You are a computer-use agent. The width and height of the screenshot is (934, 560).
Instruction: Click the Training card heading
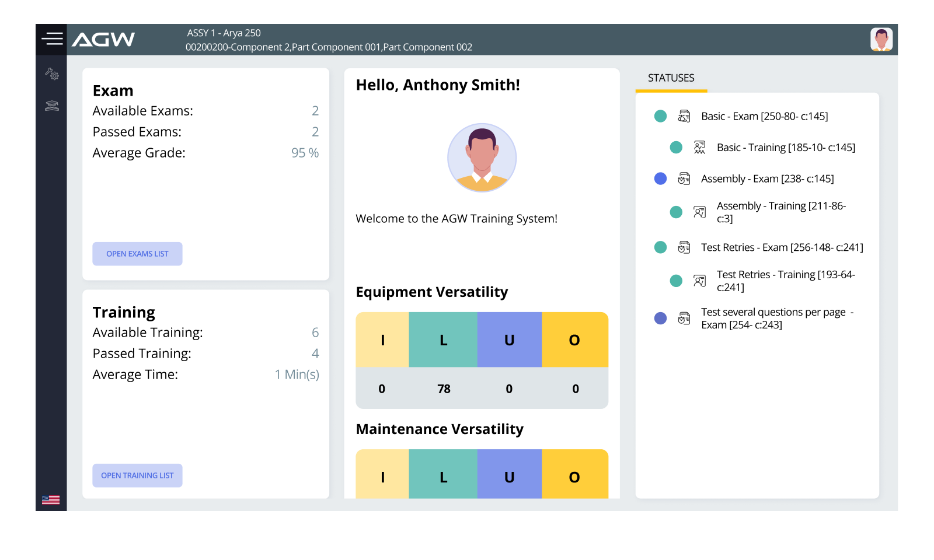click(124, 313)
